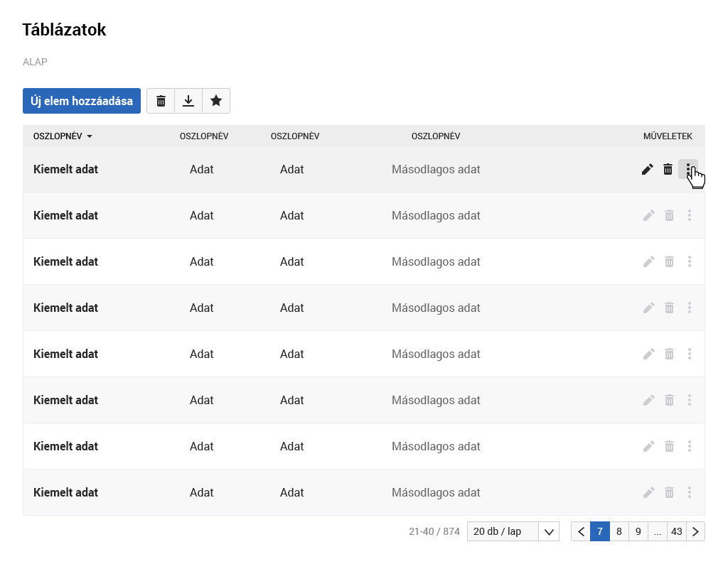Click the fourth OSZLOPNÉV header above Másodlagos adat

point(436,136)
